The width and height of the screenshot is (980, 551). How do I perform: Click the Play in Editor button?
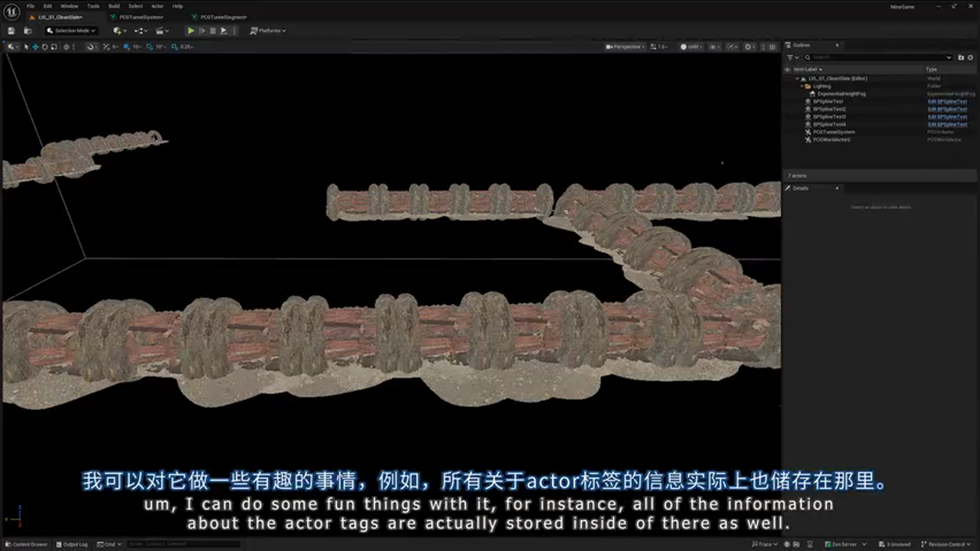coord(190,31)
